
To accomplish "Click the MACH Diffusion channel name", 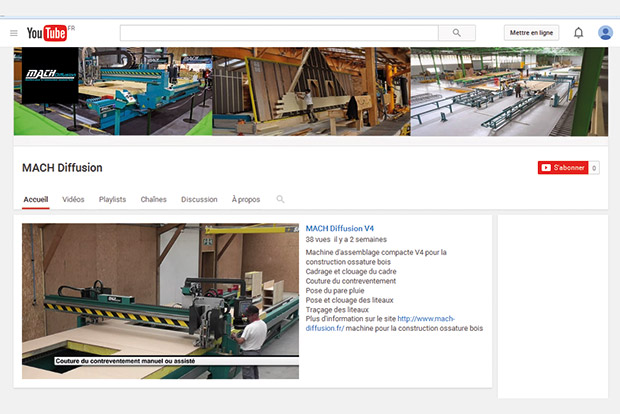I will [x=62, y=168].
